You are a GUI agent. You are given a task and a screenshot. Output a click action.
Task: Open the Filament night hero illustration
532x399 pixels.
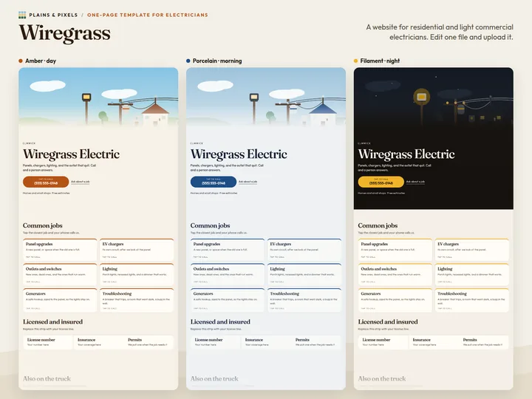point(434,97)
